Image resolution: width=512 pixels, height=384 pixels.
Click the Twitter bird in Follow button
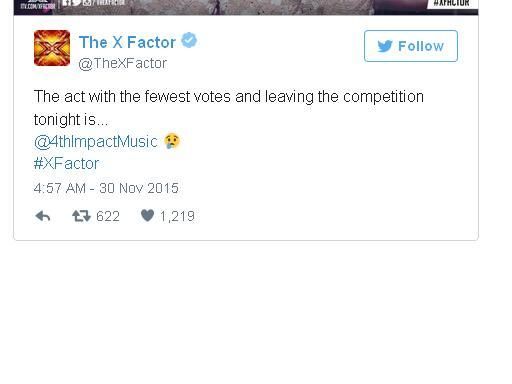pyautogui.click(x=385, y=46)
